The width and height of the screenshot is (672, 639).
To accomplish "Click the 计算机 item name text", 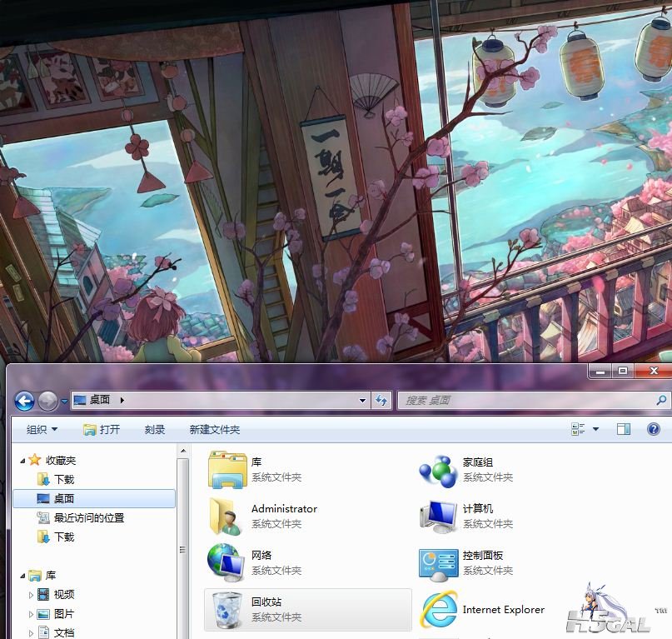I will [478, 509].
